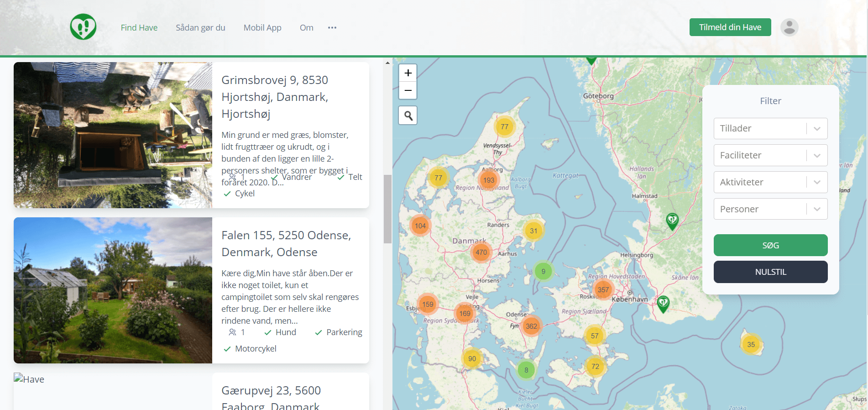Click the Tilmeld din Have button
Screen dimensions: 868x410
coord(730,27)
